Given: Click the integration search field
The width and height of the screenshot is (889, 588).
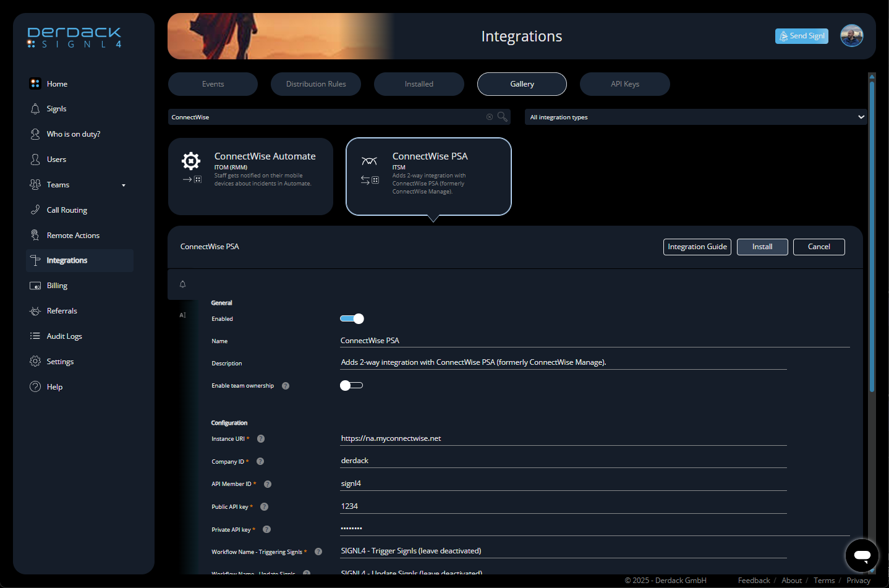Looking at the screenshot, I should [328, 117].
